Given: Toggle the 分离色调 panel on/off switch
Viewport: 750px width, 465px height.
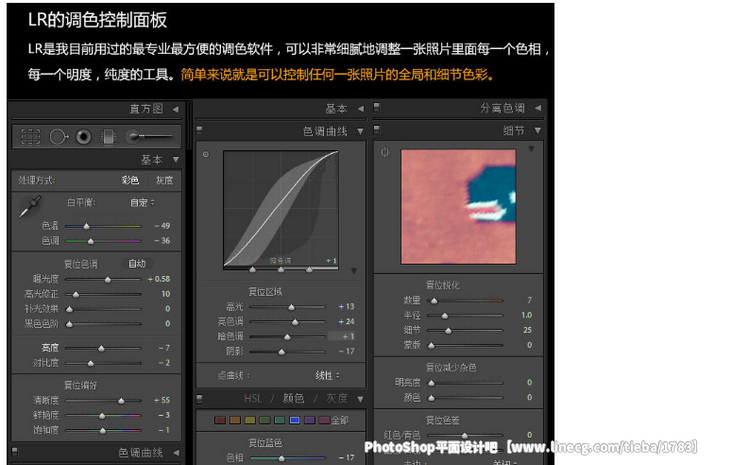Looking at the screenshot, I should coord(377,106).
